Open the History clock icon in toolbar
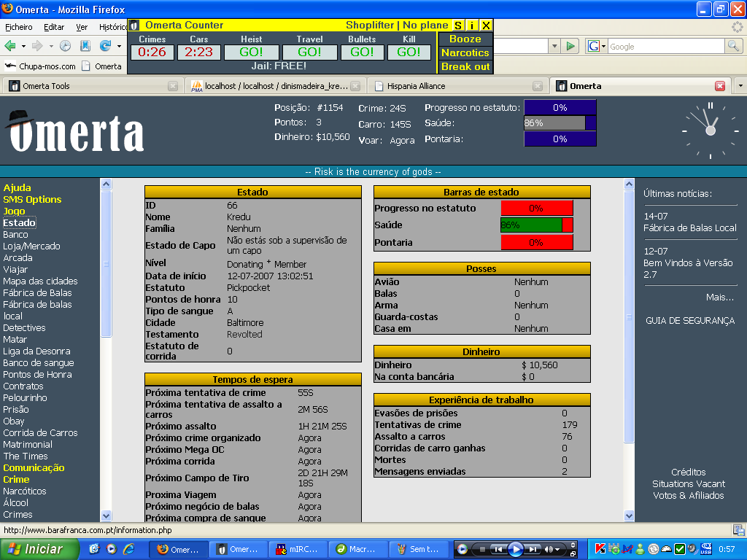 [66, 46]
